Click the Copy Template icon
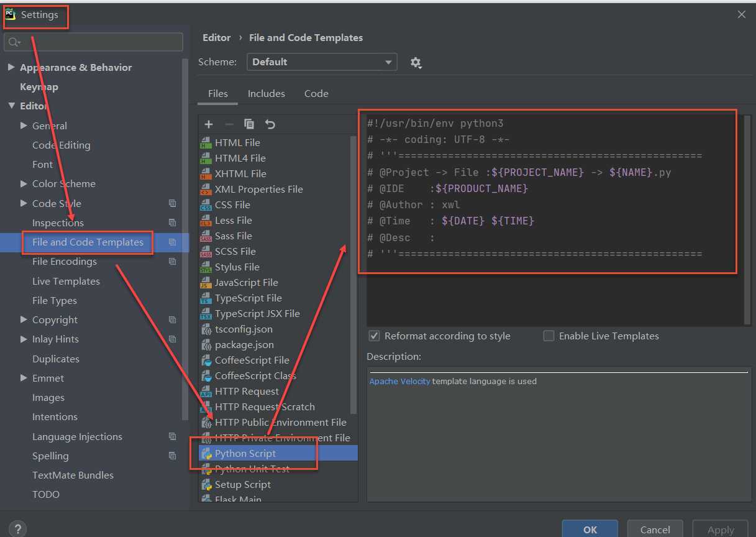Viewport: 756px width, 537px height. coord(249,124)
